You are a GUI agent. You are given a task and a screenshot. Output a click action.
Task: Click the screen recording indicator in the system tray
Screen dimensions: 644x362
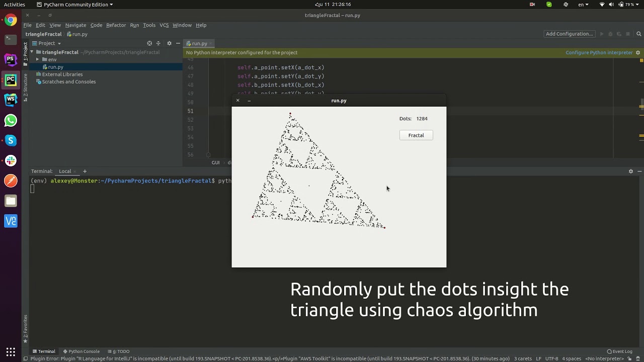[x=532, y=5]
